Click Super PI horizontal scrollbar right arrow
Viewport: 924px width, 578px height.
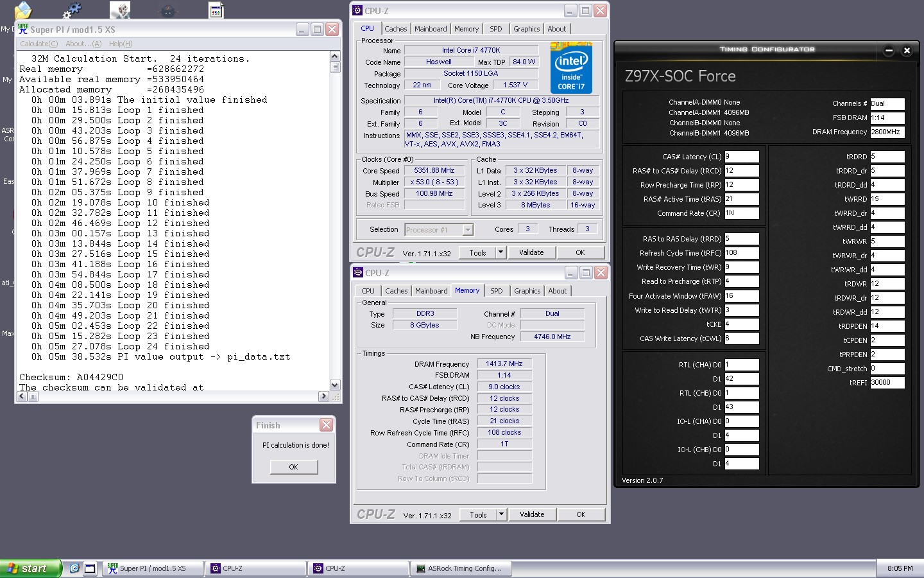click(x=323, y=396)
